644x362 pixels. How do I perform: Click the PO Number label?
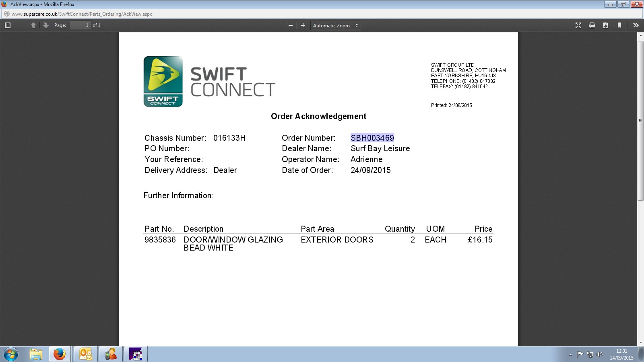167,149
